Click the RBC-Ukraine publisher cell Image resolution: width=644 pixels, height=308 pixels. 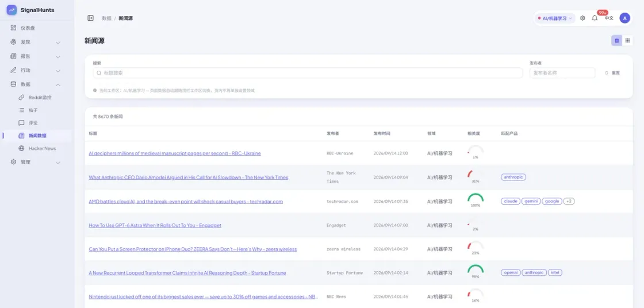(340, 153)
